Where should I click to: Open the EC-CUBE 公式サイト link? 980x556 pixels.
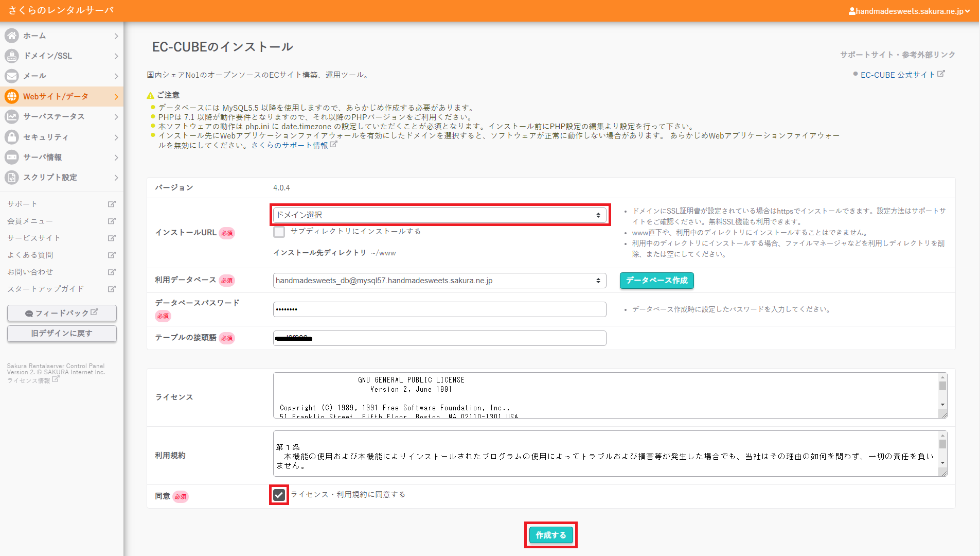point(898,75)
